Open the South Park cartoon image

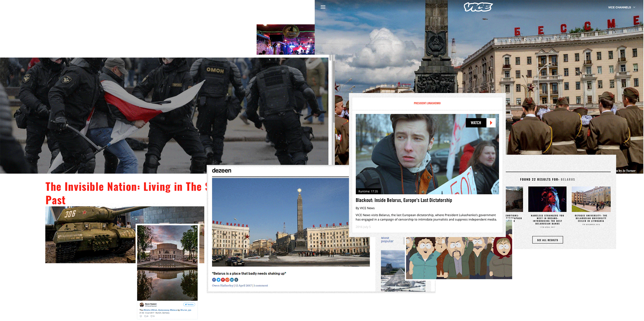click(459, 258)
